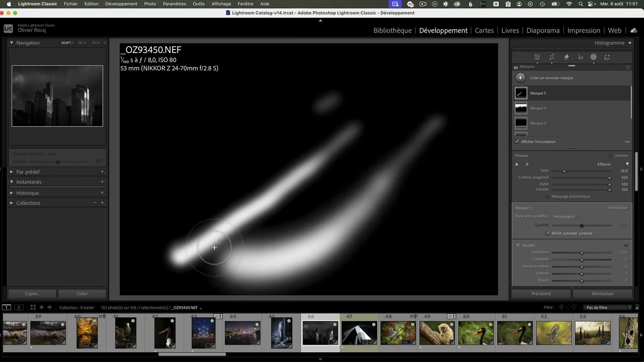Open the Développement menu

tap(121, 4)
